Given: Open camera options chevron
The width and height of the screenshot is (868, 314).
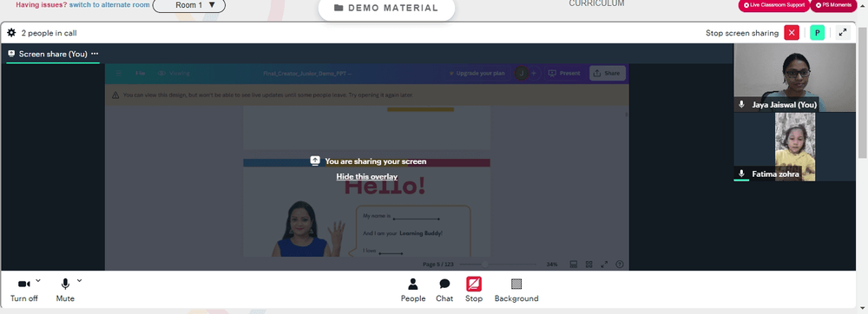Looking at the screenshot, I should (38, 281).
